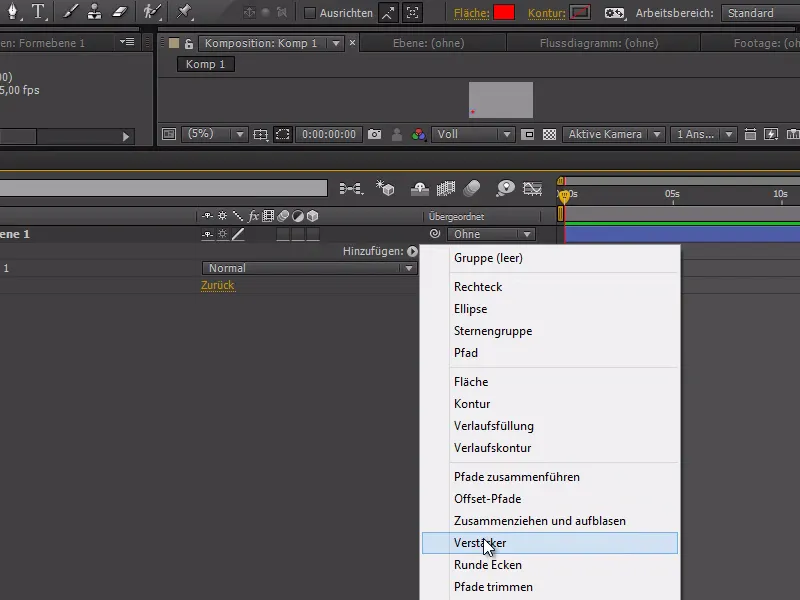Click the 3D layer cube column icon

click(312, 216)
